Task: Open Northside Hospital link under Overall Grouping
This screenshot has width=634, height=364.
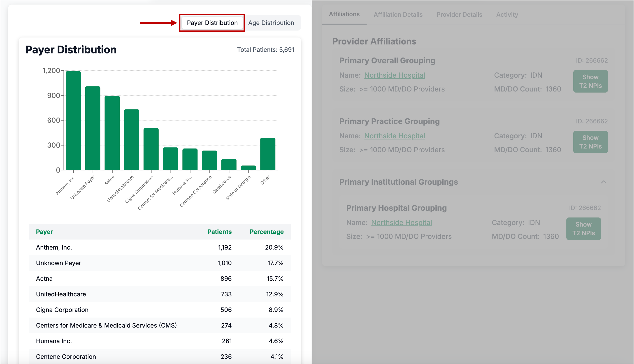Action: click(395, 75)
